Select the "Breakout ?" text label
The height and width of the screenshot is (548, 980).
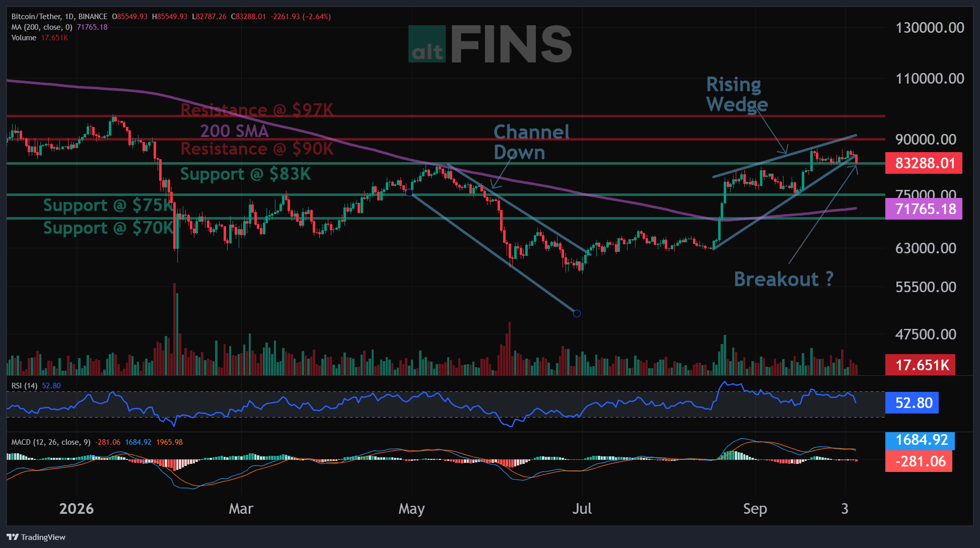click(x=784, y=279)
